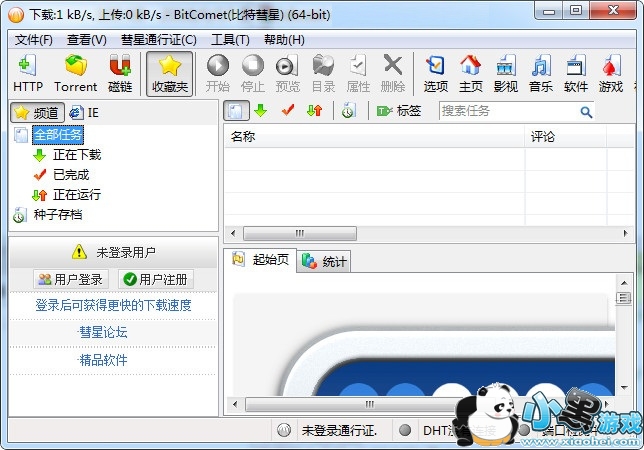Select 种子存档 in the tree

click(x=58, y=214)
